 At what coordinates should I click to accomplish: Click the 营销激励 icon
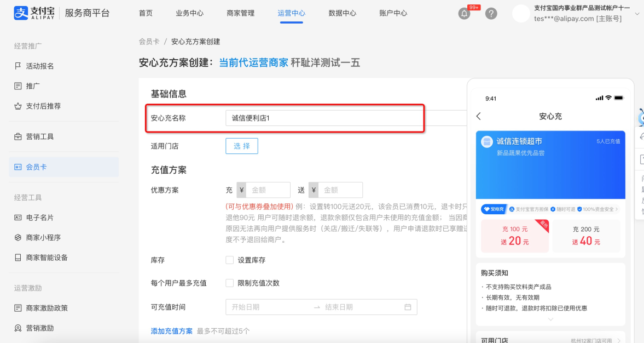click(x=18, y=328)
